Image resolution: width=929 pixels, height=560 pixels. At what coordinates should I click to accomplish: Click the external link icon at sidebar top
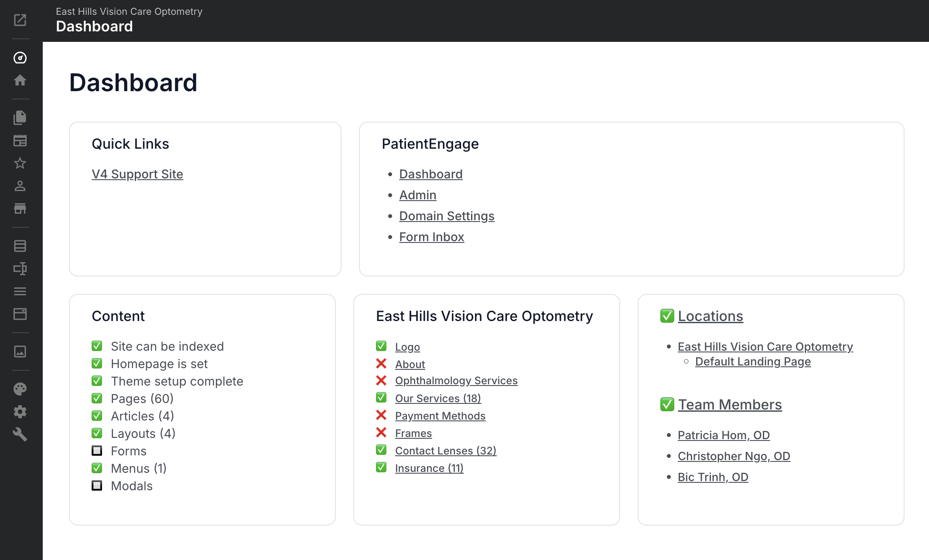pyautogui.click(x=20, y=20)
